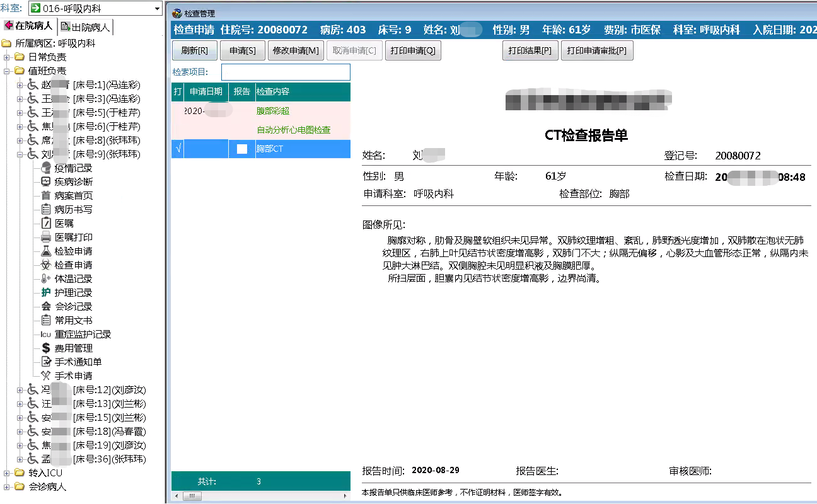The height and width of the screenshot is (504, 817).
Task: Toggle the print checkmark on 胸部CT row
Action: coord(177,149)
